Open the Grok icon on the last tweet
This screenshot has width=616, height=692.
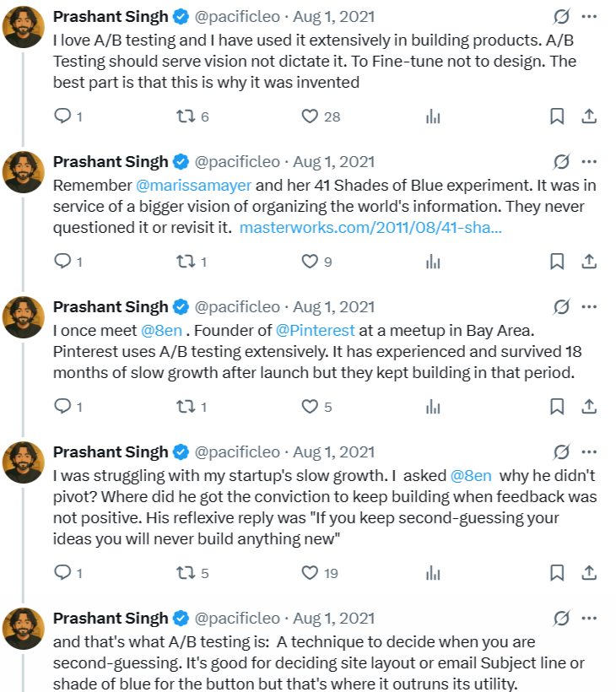click(561, 619)
